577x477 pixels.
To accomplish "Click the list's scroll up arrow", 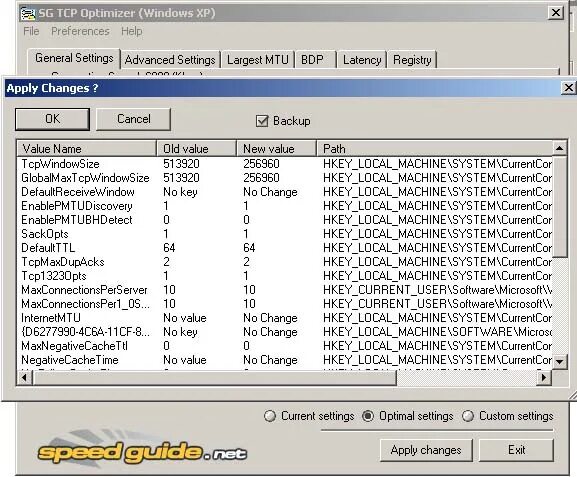I will point(559,148).
